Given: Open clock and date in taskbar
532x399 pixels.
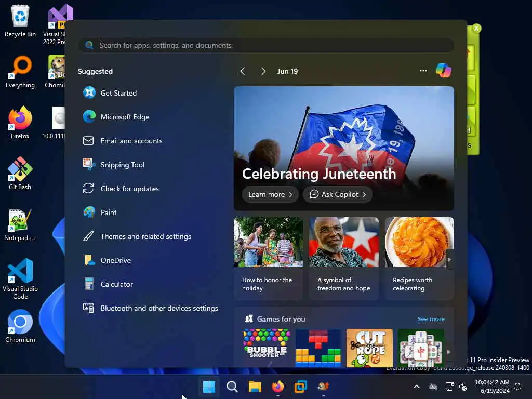Looking at the screenshot, I should [x=492, y=387].
